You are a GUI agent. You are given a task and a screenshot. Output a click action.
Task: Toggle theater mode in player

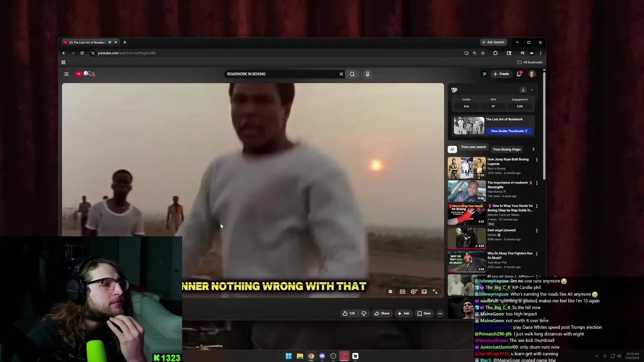[424, 292]
